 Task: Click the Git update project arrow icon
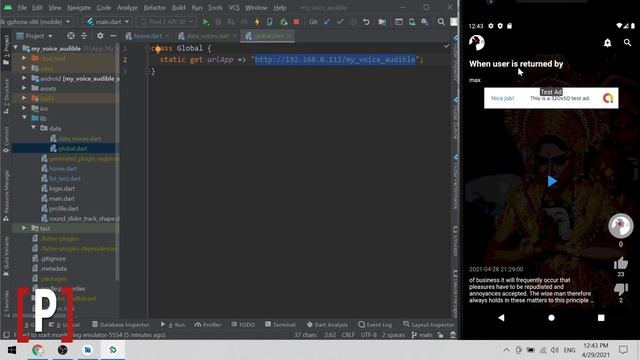click(327, 22)
